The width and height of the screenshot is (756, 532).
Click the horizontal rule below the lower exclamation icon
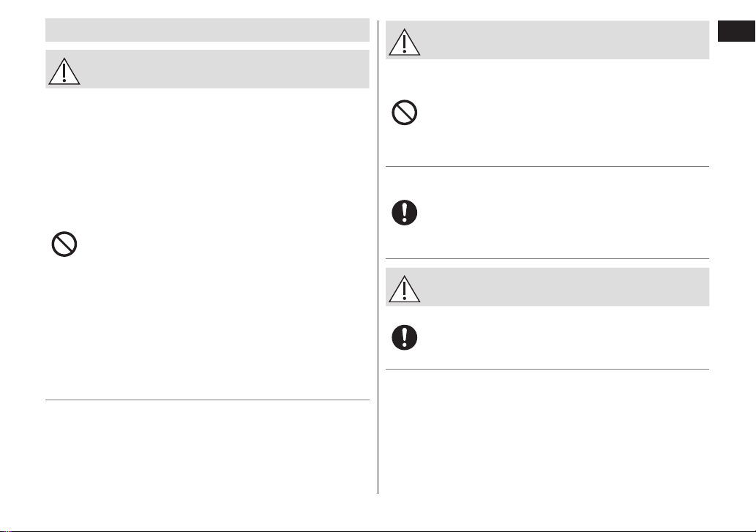coord(547,369)
